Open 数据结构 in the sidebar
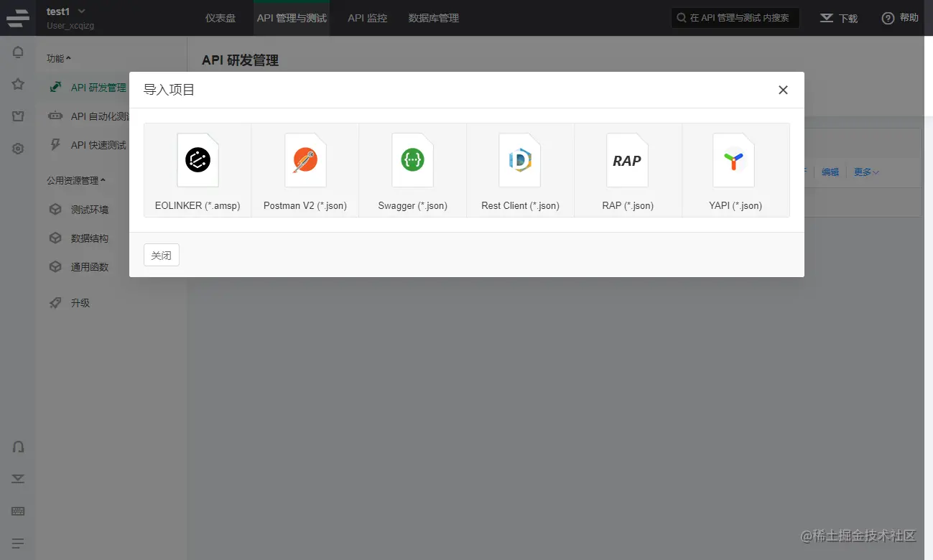This screenshot has width=933, height=560. click(90, 238)
